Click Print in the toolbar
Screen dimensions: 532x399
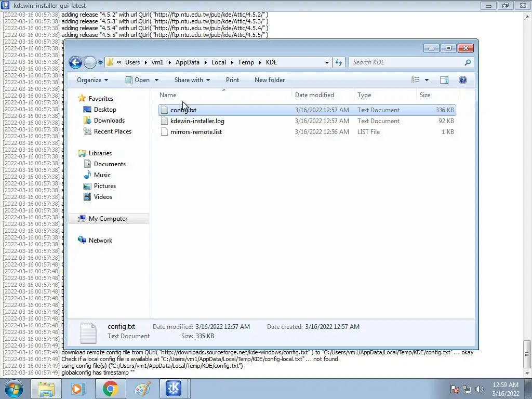point(232,80)
